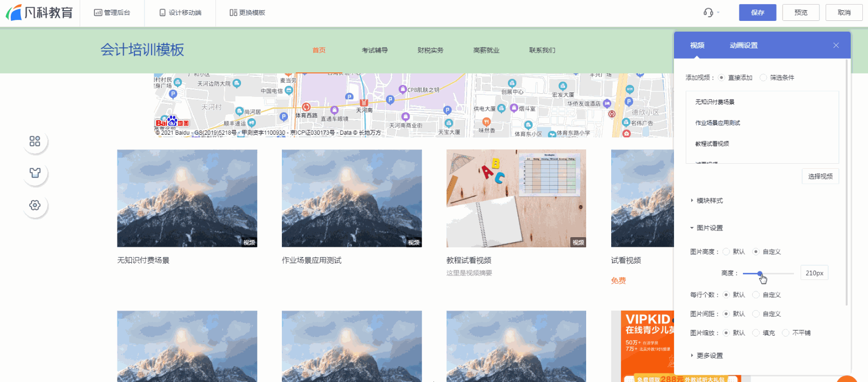Click the 作业场景应用测试 video title

point(311,260)
